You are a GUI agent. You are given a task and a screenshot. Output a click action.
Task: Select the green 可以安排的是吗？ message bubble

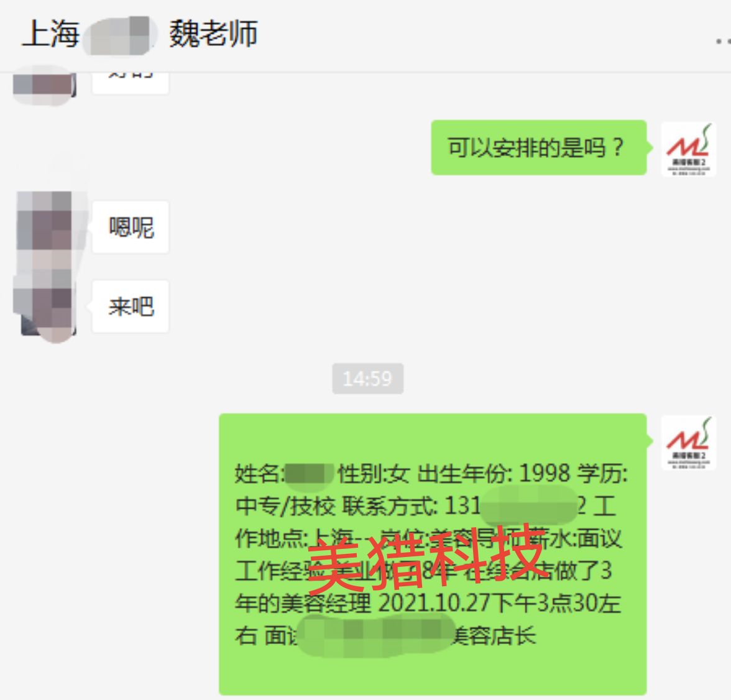[538, 148]
